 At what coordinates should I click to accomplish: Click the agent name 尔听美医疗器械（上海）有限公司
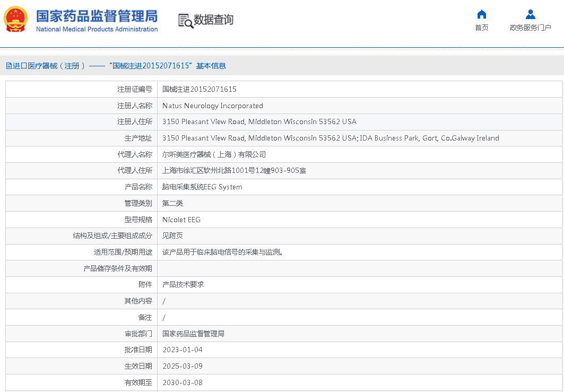pos(214,154)
